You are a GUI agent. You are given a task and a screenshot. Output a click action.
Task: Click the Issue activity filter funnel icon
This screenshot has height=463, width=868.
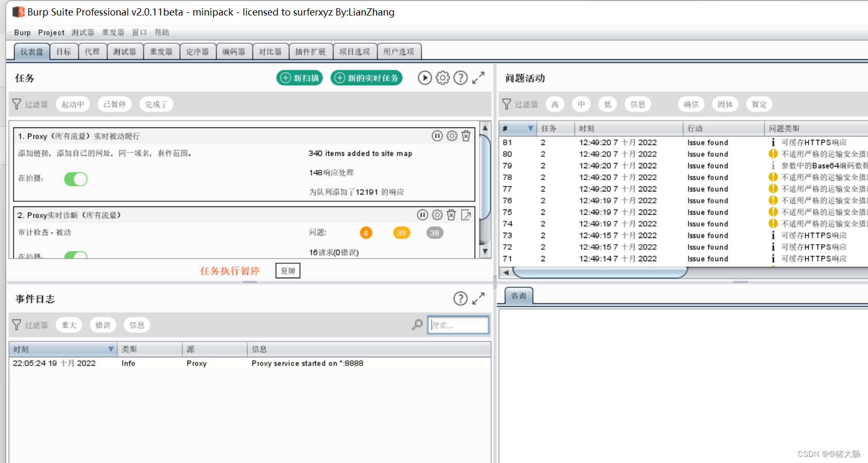507,104
